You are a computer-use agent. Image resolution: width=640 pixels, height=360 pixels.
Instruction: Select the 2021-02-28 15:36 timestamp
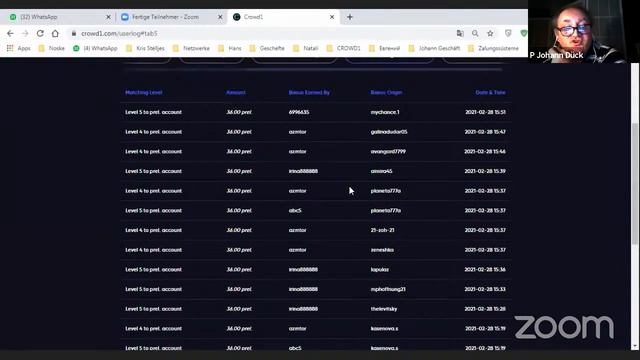click(485, 269)
